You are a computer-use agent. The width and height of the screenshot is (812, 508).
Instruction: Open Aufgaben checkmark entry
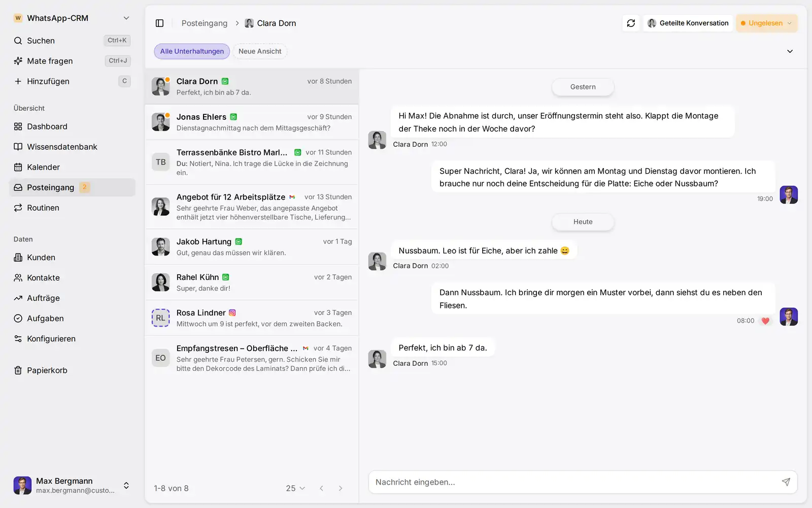coord(72,319)
